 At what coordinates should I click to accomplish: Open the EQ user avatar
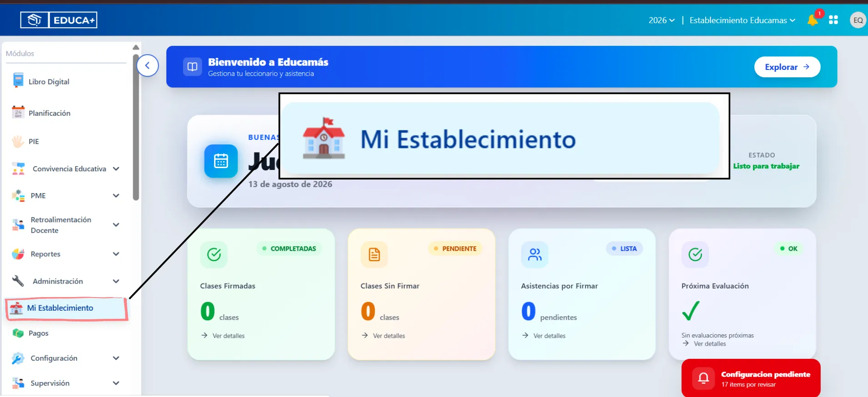[x=858, y=20]
